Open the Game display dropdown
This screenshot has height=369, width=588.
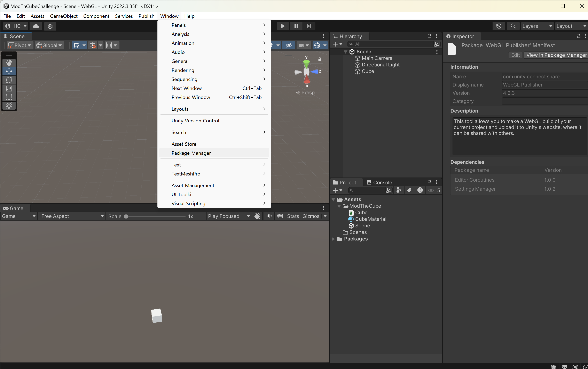[x=19, y=216]
